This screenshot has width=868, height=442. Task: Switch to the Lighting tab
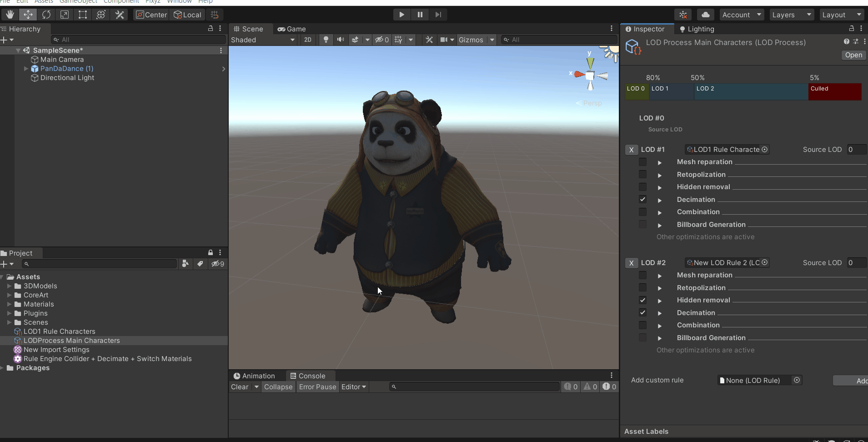pos(697,29)
